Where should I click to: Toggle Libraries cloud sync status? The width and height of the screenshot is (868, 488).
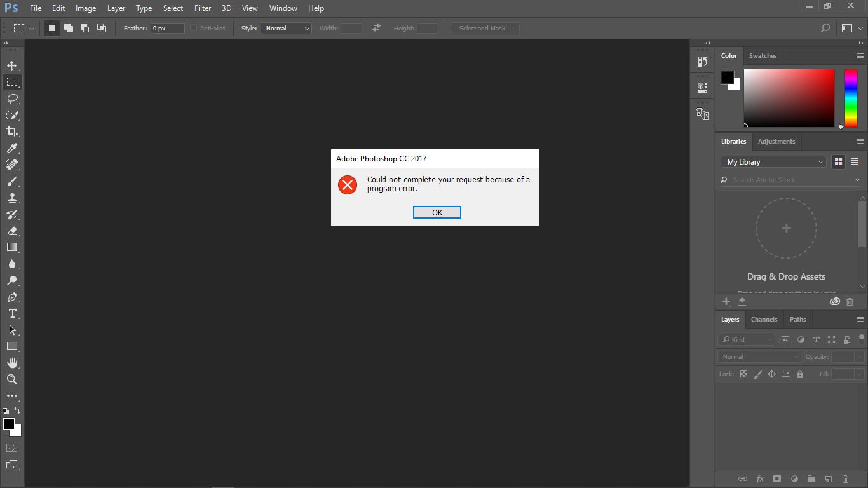click(x=834, y=301)
